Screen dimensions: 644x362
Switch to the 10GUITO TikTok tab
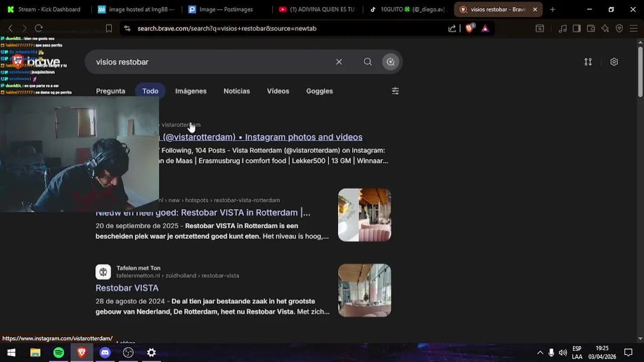(x=408, y=9)
